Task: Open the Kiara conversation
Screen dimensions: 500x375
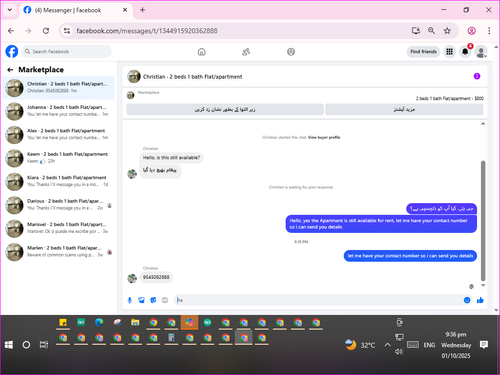Action: click(x=59, y=181)
